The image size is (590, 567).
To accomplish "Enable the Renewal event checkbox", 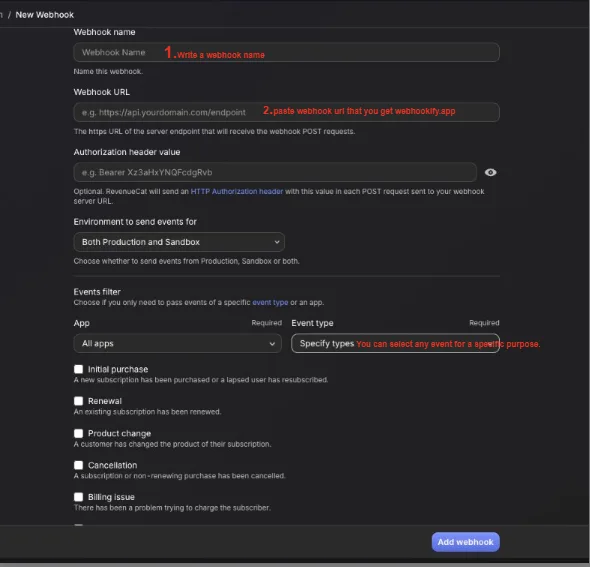I will coord(78,401).
